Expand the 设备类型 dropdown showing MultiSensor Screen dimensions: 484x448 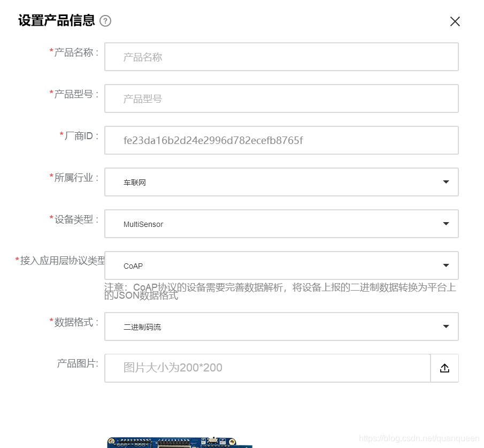(x=281, y=224)
